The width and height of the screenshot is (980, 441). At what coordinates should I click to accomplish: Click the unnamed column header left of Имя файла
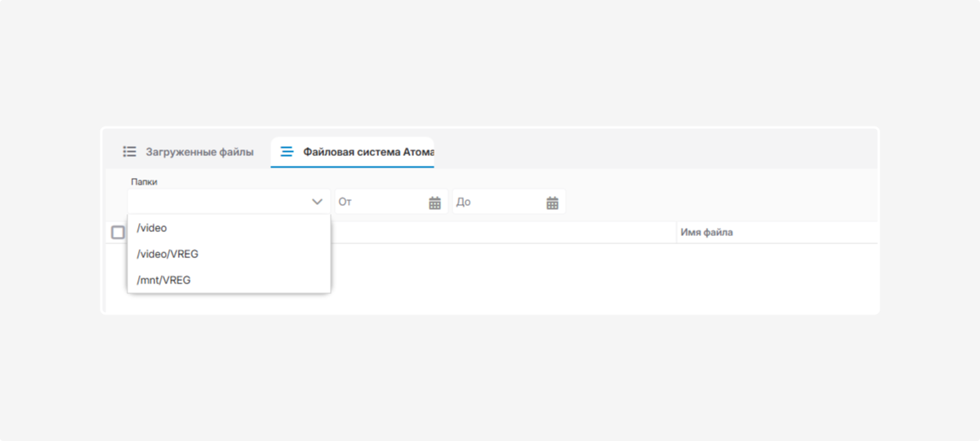(502, 233)
